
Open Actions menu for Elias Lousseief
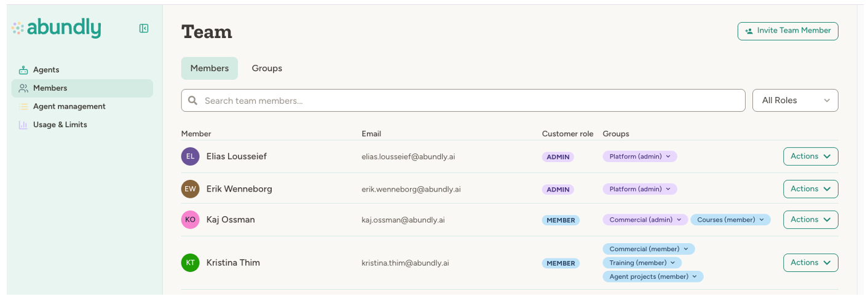tap(811, 156)
